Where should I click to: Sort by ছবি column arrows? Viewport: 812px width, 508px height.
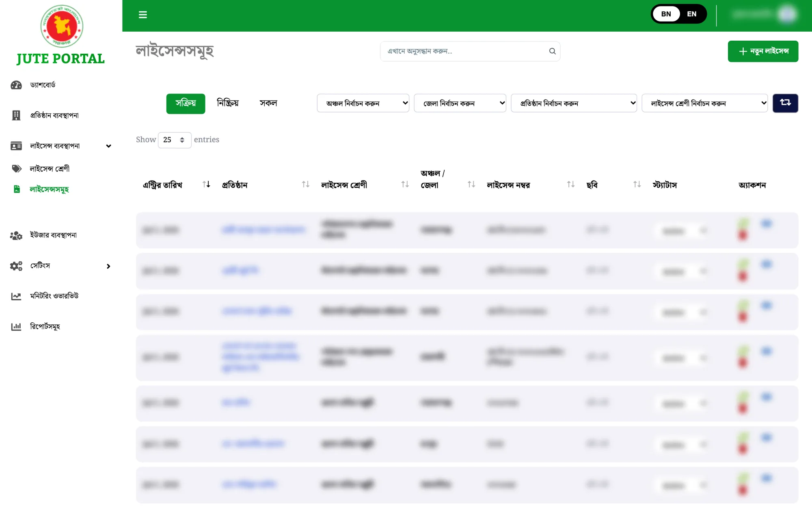pos(637,185)
